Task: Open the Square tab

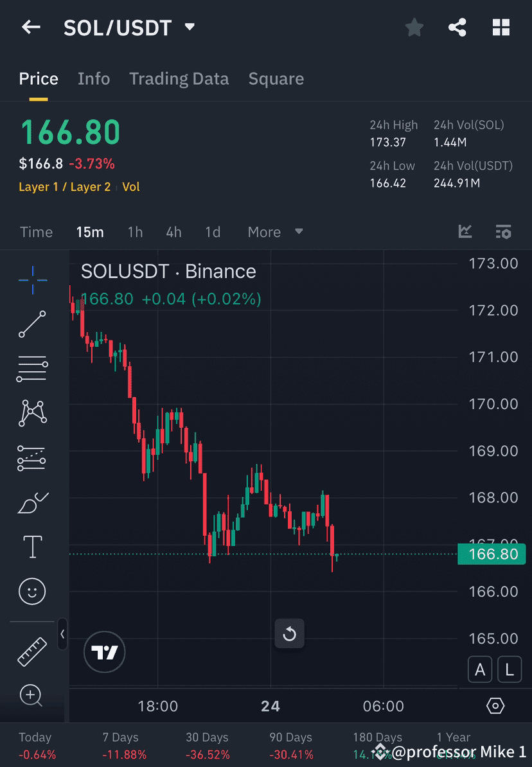Action: [276, 78]
